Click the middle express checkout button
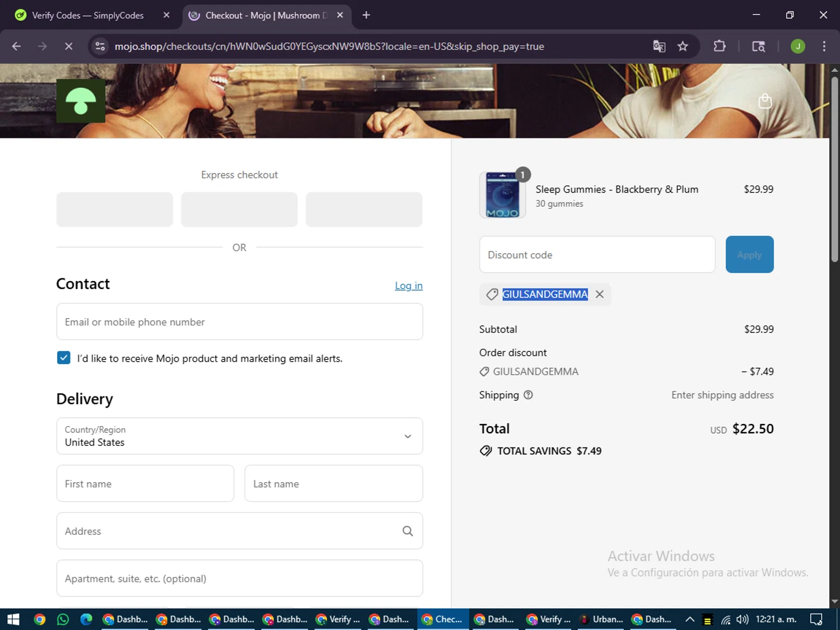This screenshot has height=630, width=840. pyautogui.click(x=239, y=209)
